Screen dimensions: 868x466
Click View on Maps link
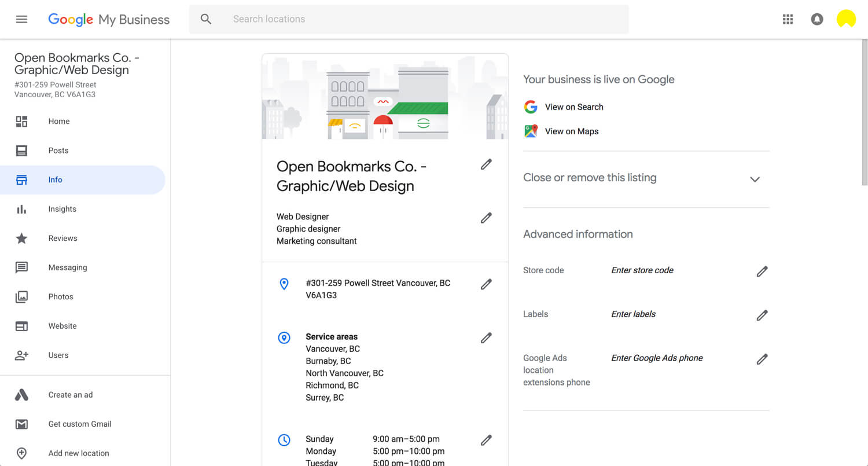[x=572, y=131]
